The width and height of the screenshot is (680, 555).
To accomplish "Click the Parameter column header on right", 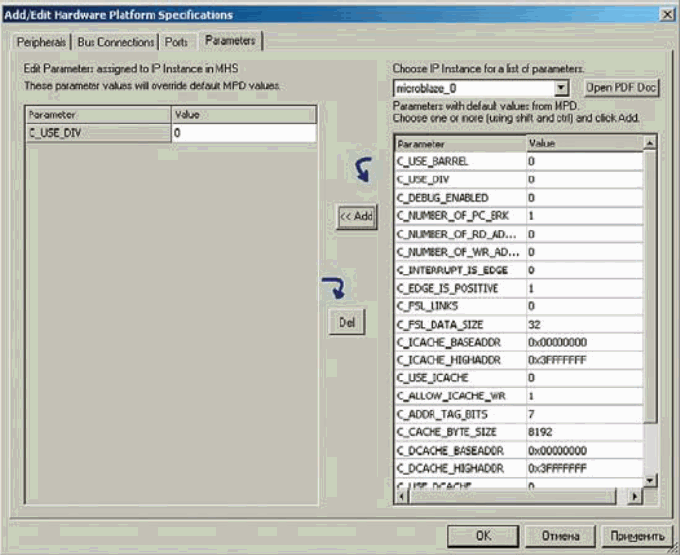I will pyautogui.click(x=460, y=144).
